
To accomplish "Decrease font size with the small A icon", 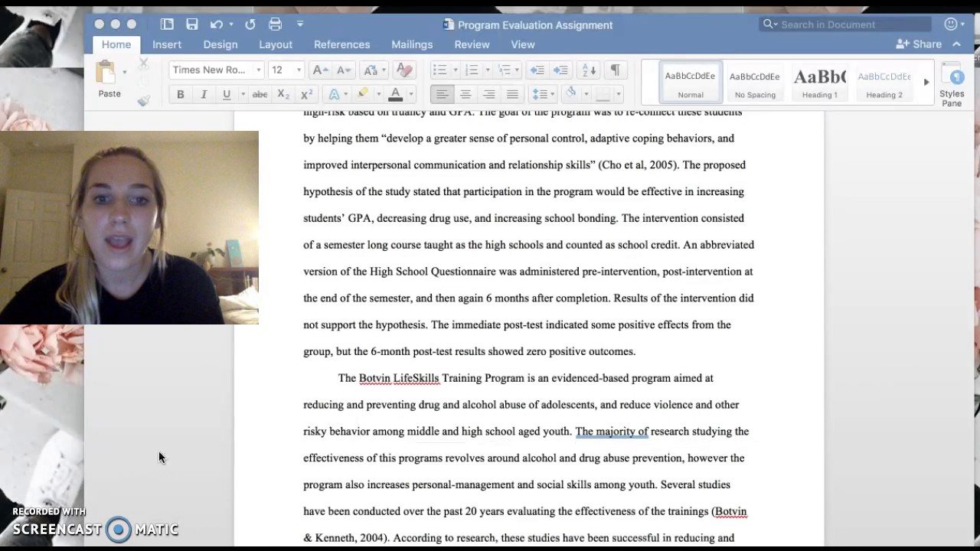I will (344, 70).
